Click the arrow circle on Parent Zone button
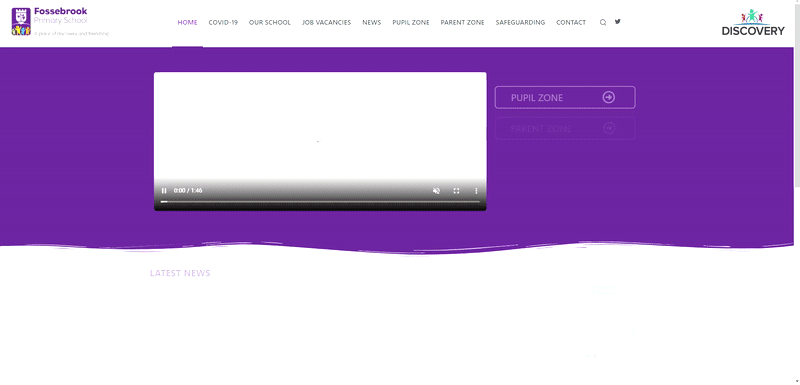800x385 pixels. coord(609,128)
